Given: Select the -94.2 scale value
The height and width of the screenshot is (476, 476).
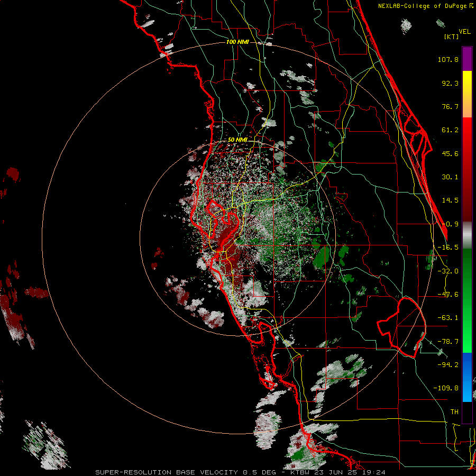Looking at the screenshot, I should 448,365.
